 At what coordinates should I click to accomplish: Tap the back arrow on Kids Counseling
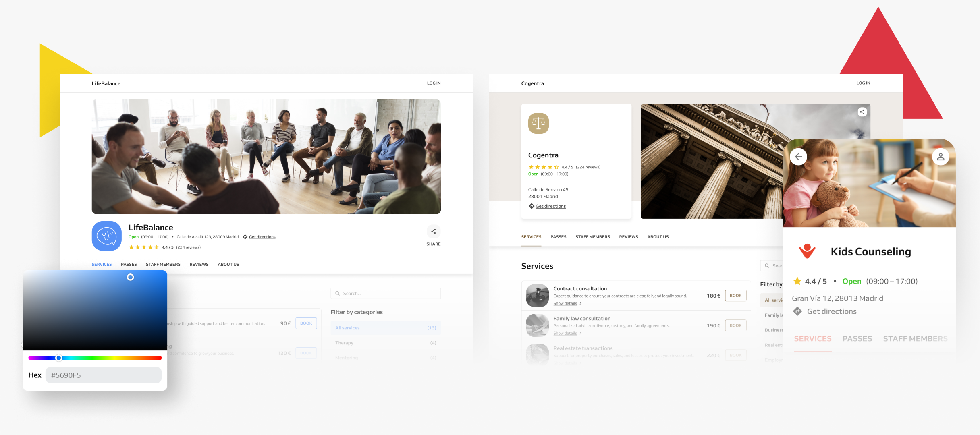[798, 157]
